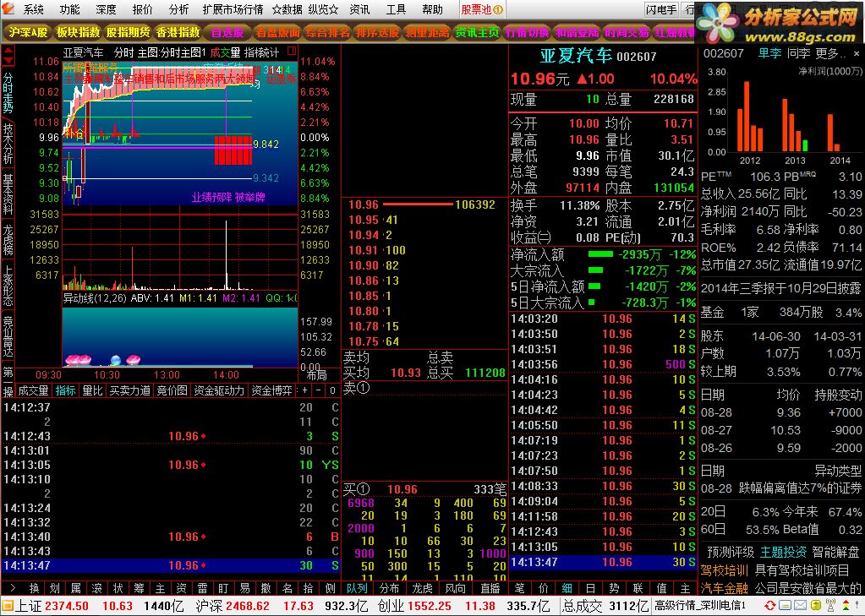Open the 分析 menu
This screenshot has width=865, height=616.
[178, 9]
